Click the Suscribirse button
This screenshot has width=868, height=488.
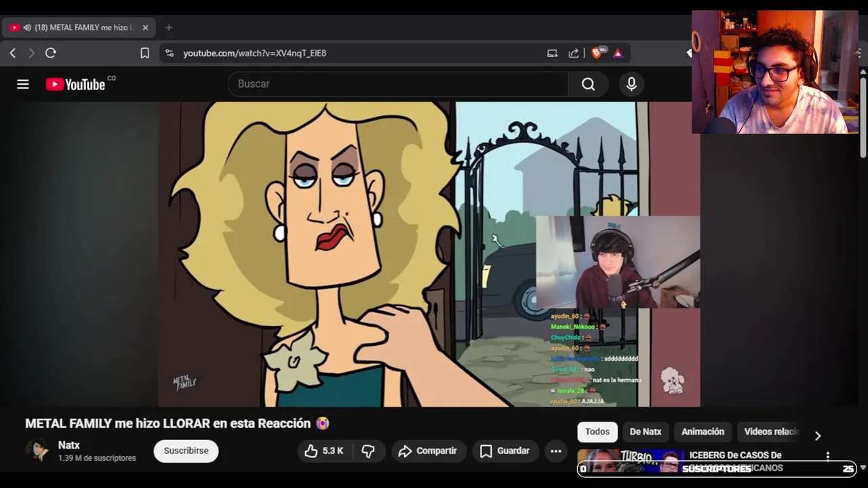pyautogui.click(x=186, y=451)
